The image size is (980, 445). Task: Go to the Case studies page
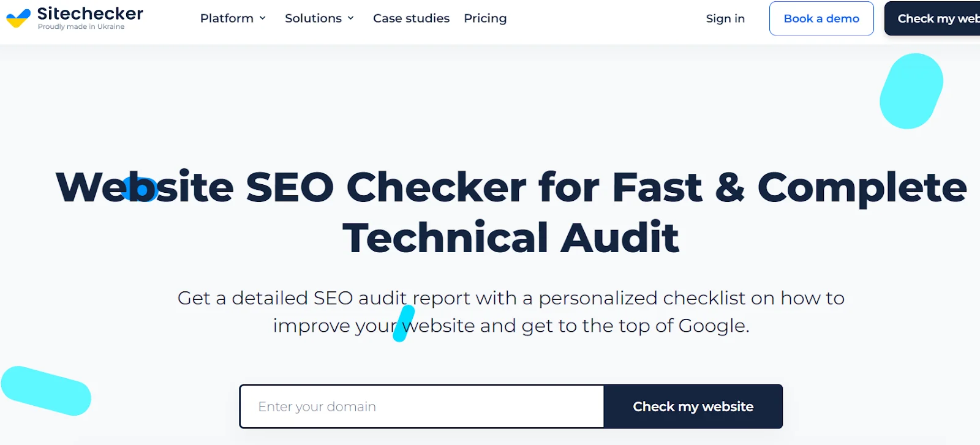411,18
